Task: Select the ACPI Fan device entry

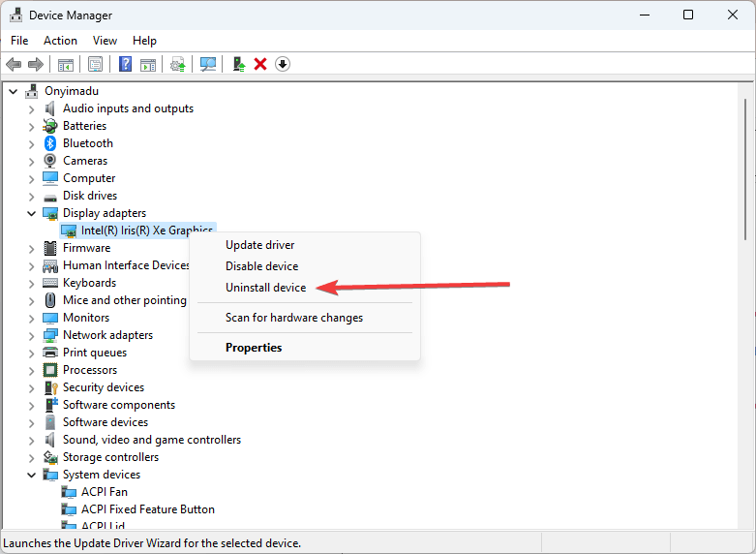Action: click(105, 492)
